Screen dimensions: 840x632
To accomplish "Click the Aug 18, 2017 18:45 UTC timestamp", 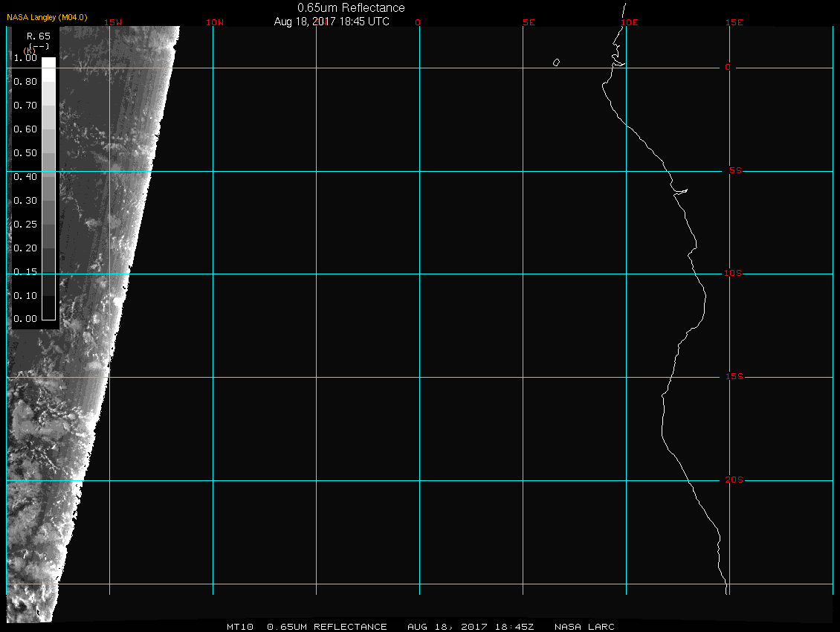I will pos(332,22).
